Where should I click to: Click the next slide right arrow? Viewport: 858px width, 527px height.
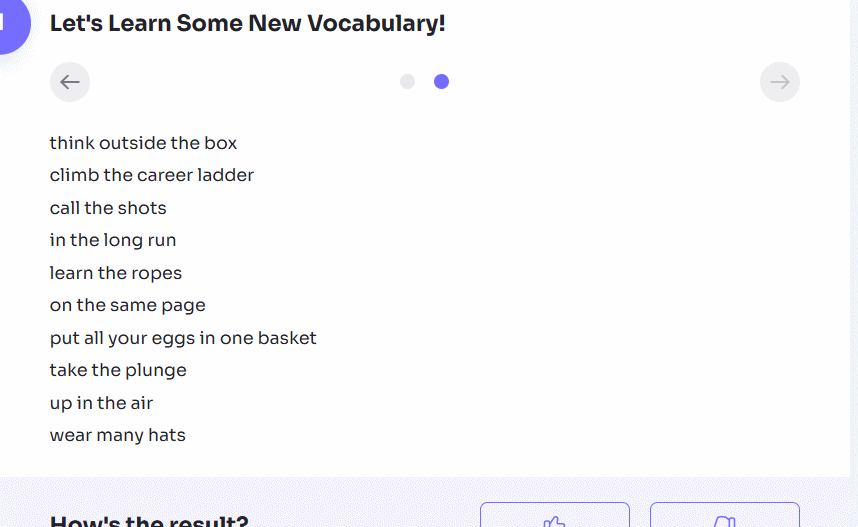(780, 82)
